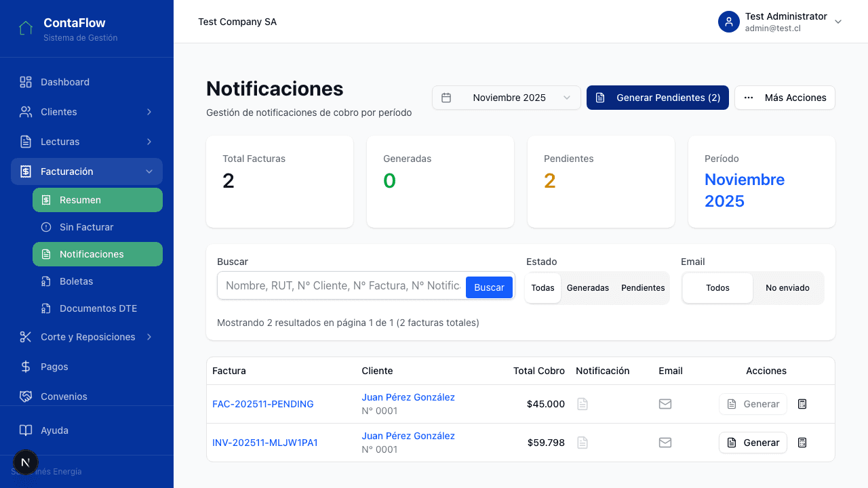Click the $59.798 total amount
Viewport: 868px width, 488px height.
click(546, 443)
